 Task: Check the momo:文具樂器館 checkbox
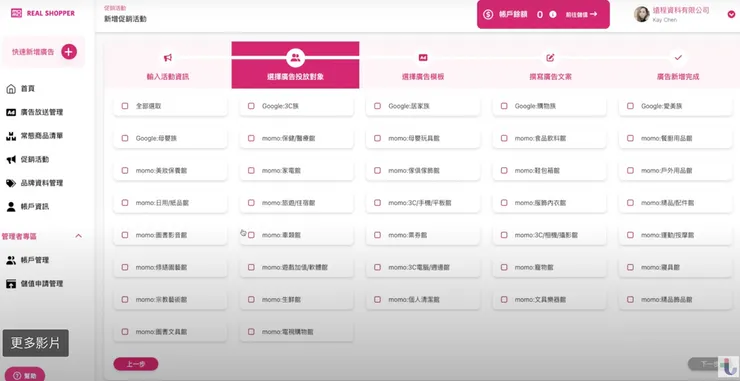pos(504,299)
